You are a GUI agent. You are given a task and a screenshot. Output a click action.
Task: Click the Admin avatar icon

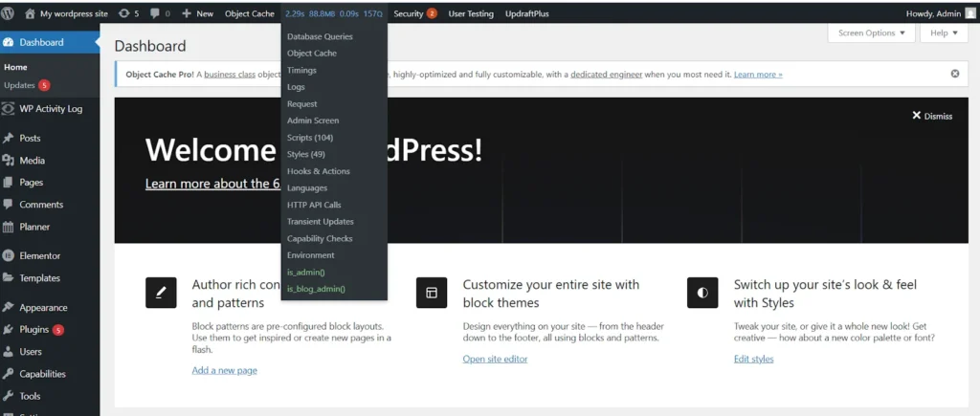tap(970, 13)
